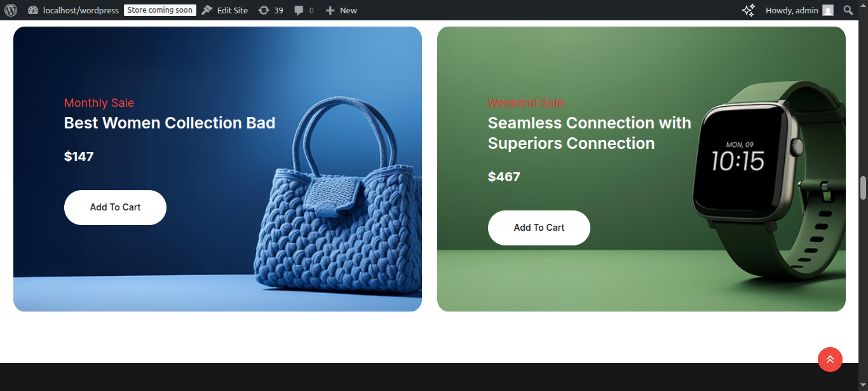Viewport: 868px width, 391px height.
Task: Click the Store coming soon badge
Action: coord(160,10)
